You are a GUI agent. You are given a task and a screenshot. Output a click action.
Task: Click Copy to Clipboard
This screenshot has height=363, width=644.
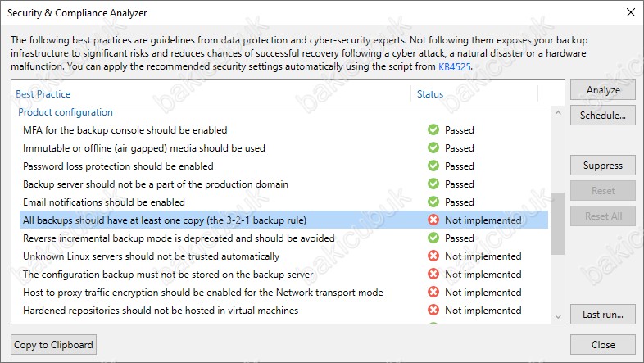coord(53,345)
